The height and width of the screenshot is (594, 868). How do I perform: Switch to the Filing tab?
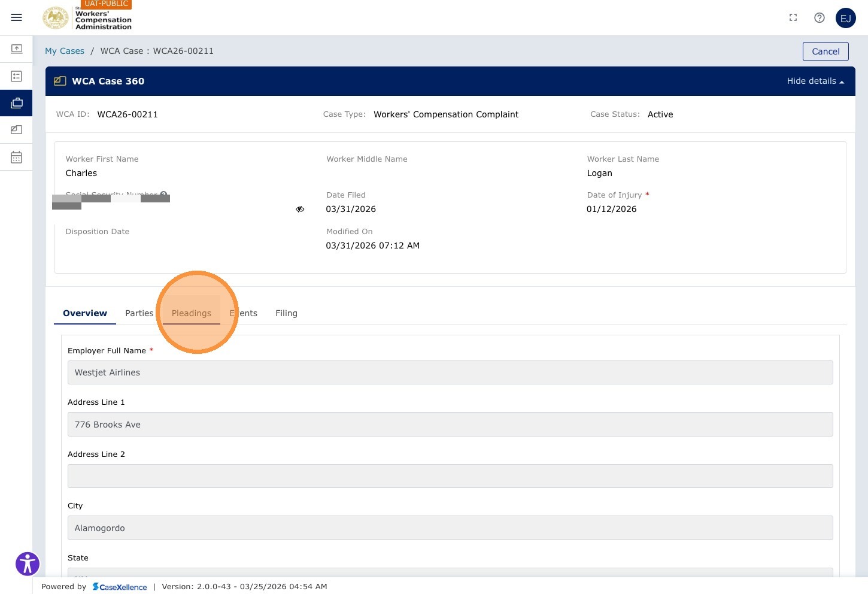286,313
